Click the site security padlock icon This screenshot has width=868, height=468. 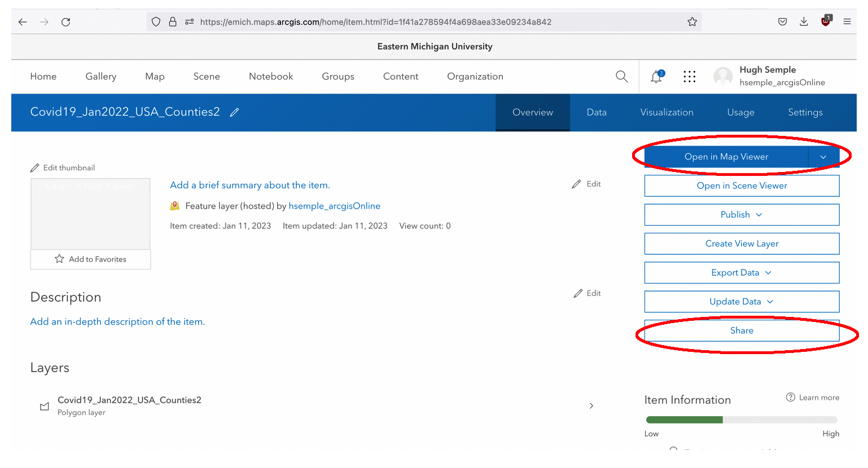click(173, 22)
